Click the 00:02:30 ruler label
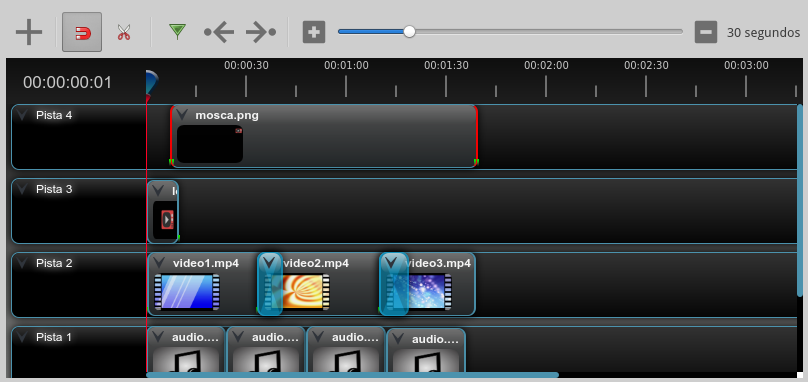 646,65
